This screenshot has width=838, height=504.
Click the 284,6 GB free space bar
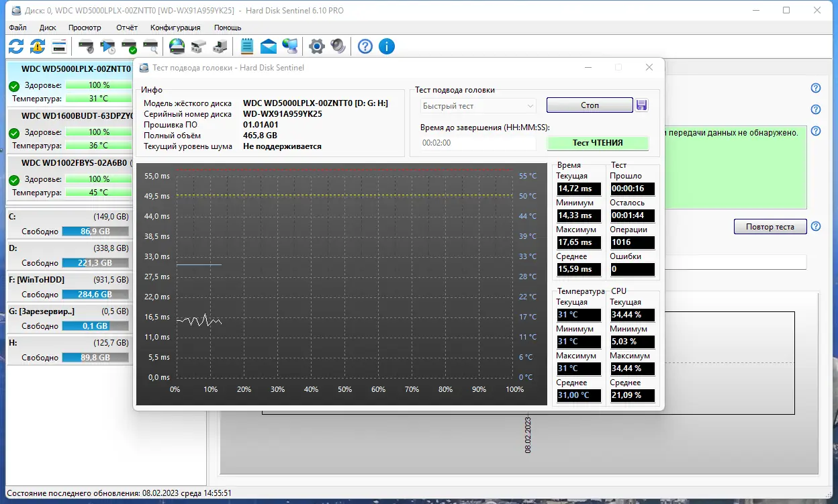coord(95,295)
